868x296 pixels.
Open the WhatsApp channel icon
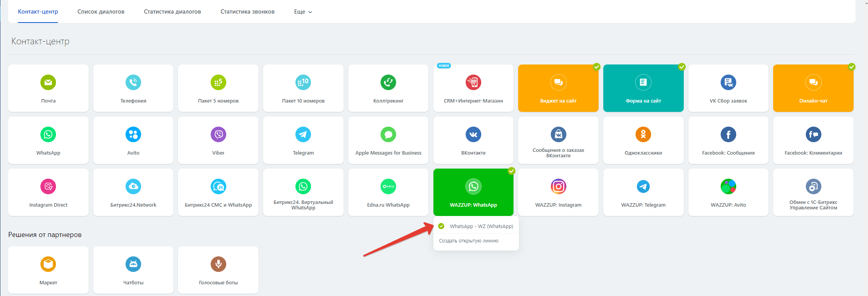coord(48,134)
